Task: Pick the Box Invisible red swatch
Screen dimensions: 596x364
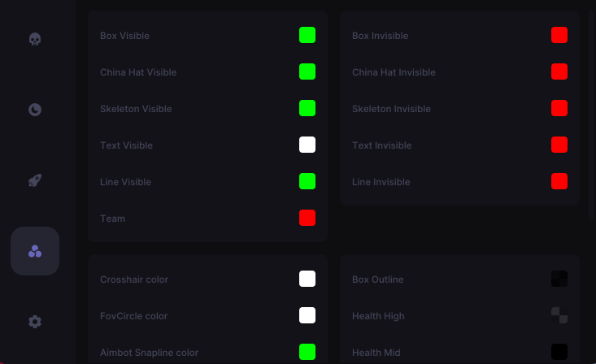Action: tap(559, 35)
